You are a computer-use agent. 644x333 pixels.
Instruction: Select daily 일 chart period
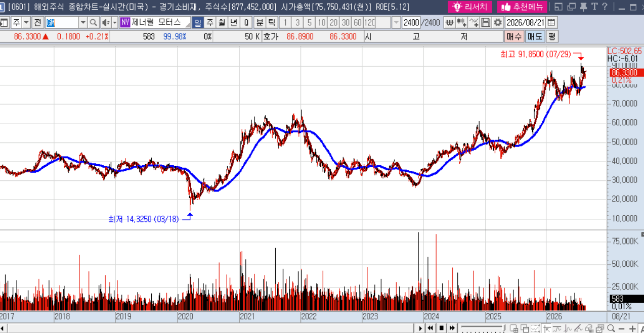tap(197, 23)
